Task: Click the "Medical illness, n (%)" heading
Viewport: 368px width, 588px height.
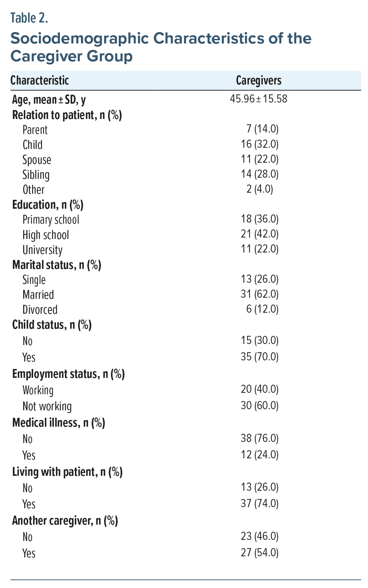Action: 58,423
